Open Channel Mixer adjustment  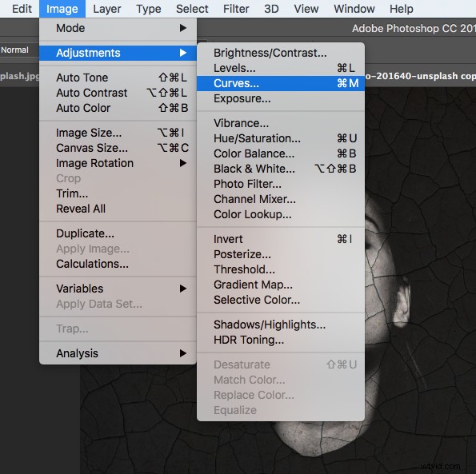coord(281,199)
